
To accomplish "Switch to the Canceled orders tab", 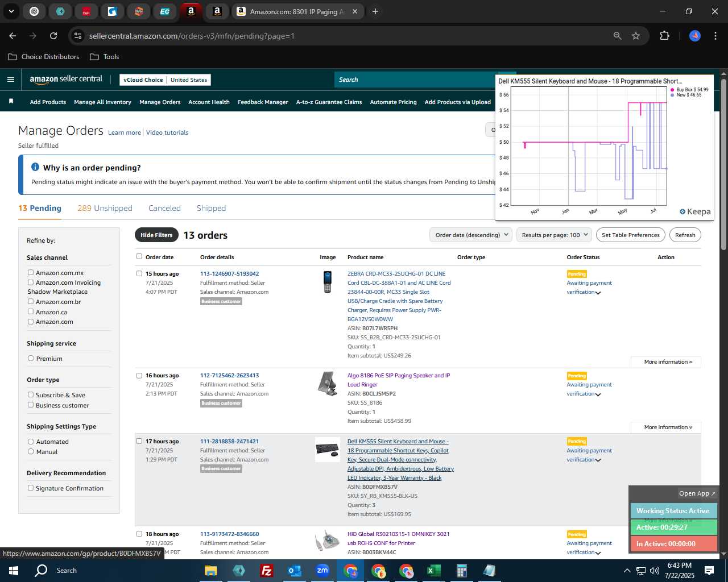I will tap(164, 208).
